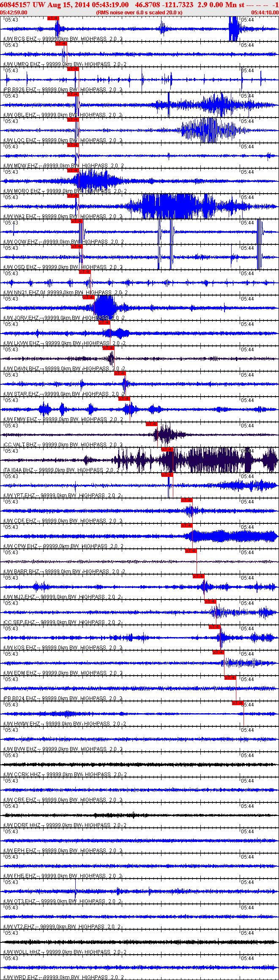Click the 'UW OT3 EHZ' station label

[x=19, y=901]
